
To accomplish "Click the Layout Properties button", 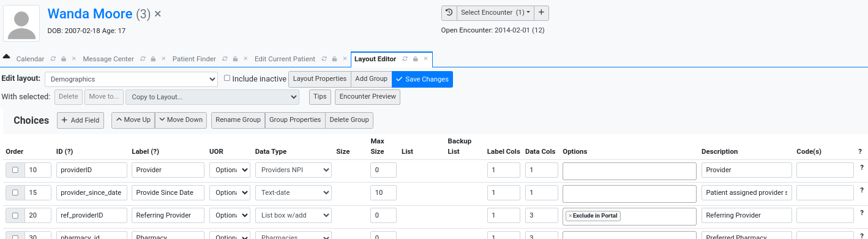I will [320, 79].
